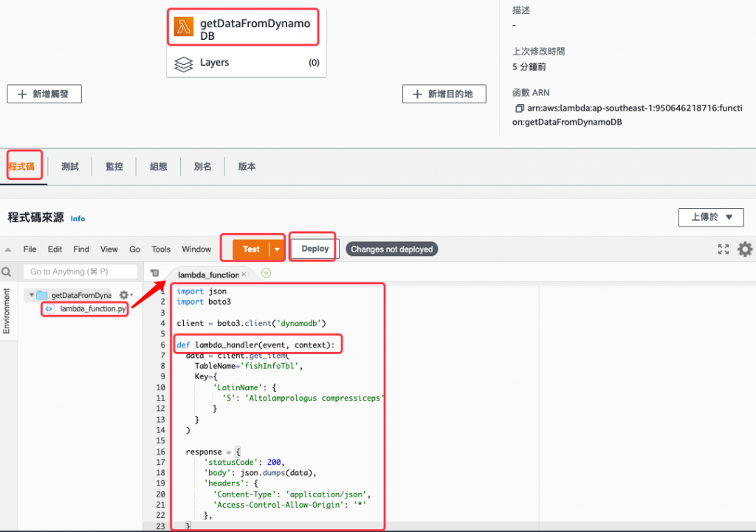Switch to the 別名 tab
The image size is (756, 532).
coord(202,167)
